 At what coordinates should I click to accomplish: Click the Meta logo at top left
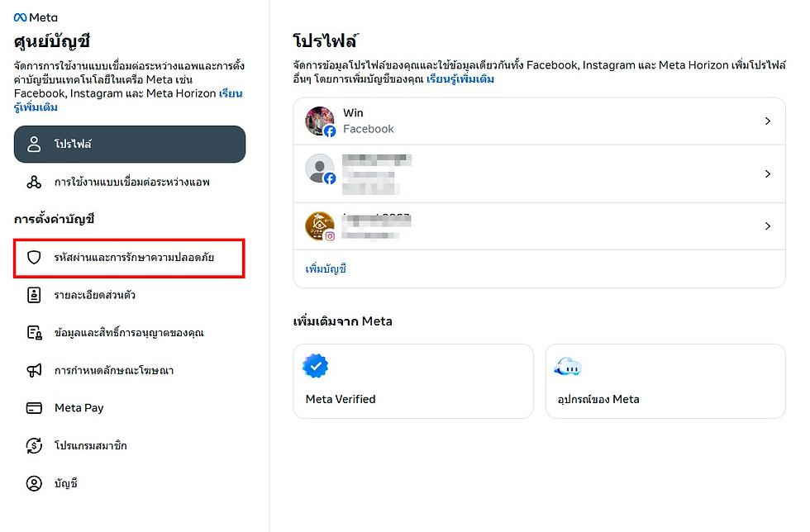pyautogui.click(x=36, y=17)
